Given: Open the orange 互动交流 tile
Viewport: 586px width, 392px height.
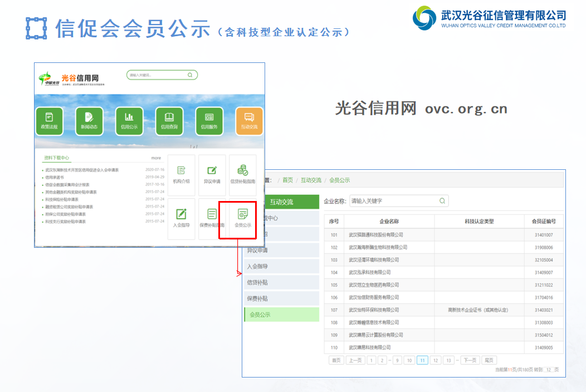Looking at the screenshot, I should [250, 121].
